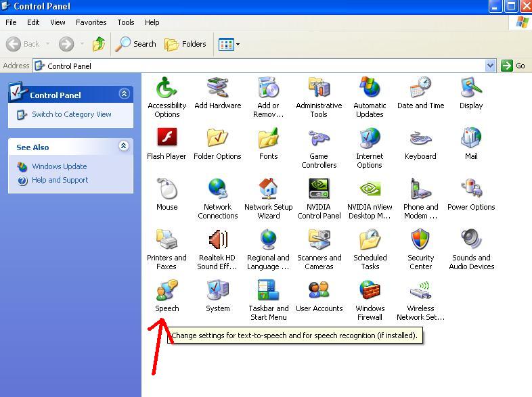Select Automatic Updates icon
The height and width of the screenshot is (397, 532).
tap(370, 87)
